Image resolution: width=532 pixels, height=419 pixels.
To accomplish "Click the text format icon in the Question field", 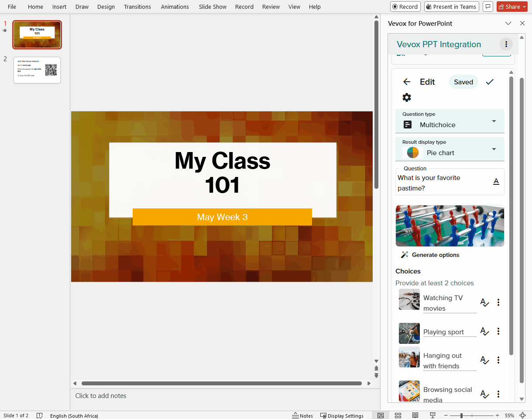I will point(496,181).
